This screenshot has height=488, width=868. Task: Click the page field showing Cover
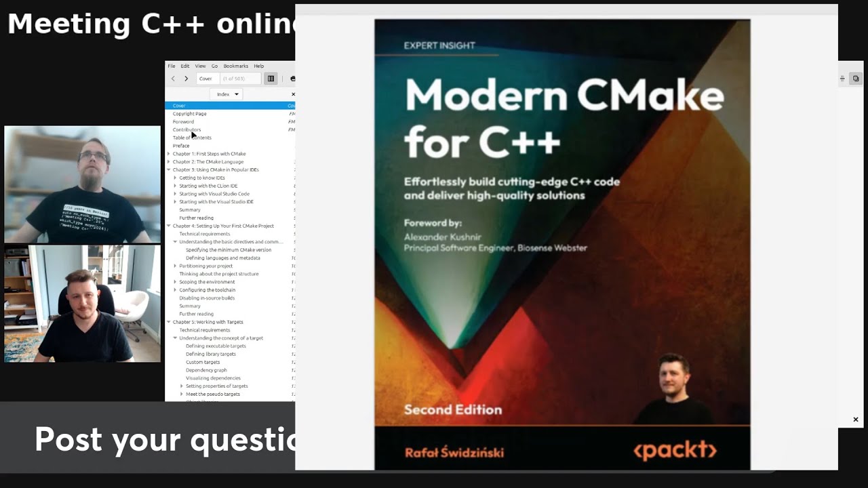tap(207, 79)
